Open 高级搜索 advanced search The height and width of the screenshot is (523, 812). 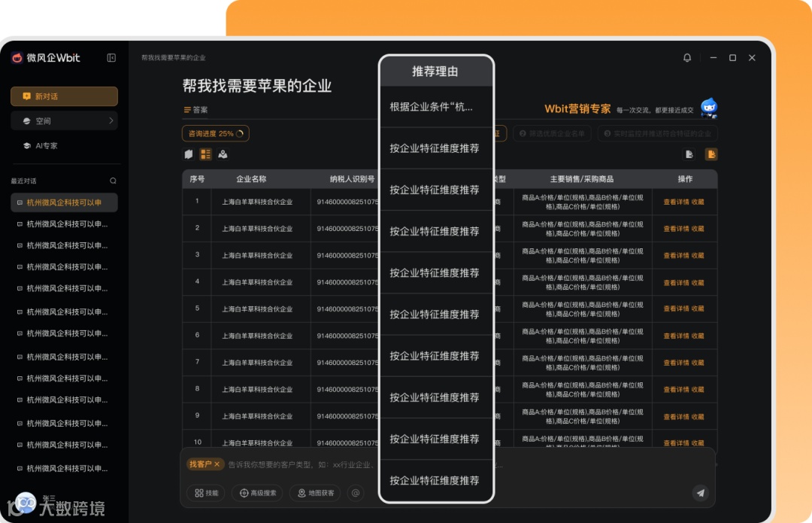tap(257, 493)
